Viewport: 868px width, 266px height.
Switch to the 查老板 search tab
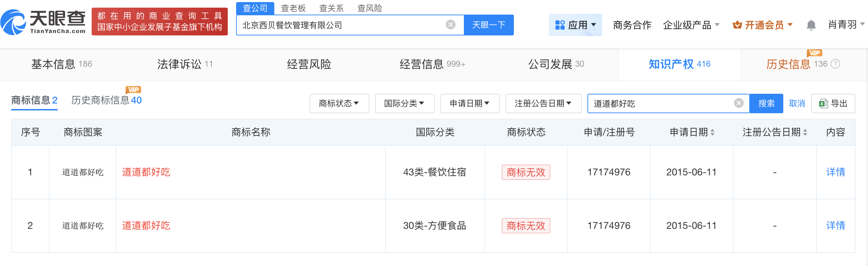point(293,8)
